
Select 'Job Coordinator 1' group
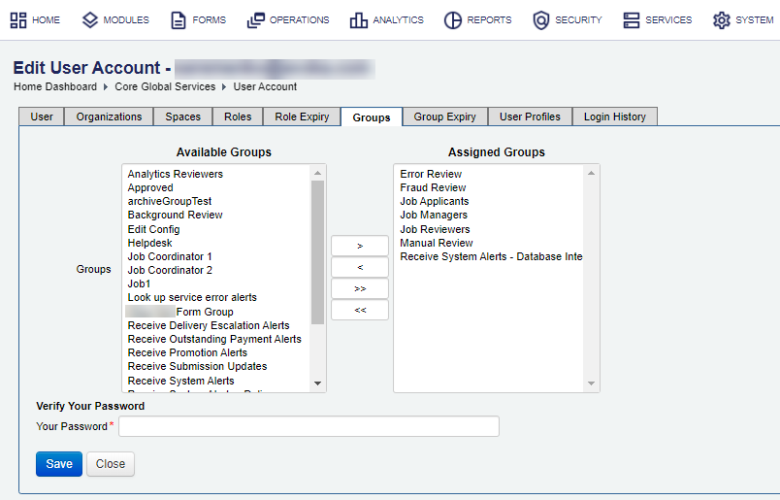click(x=170, y=257)
